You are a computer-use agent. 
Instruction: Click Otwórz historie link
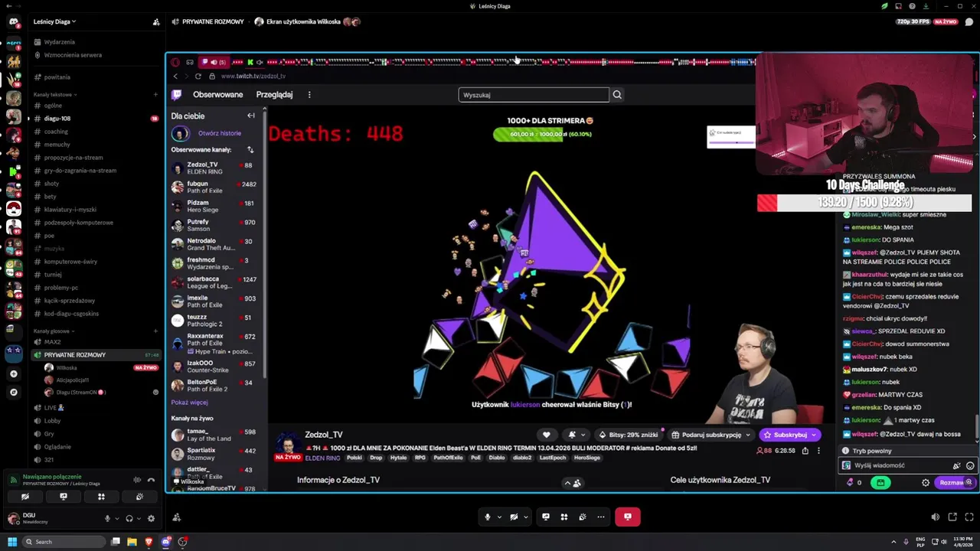[220, 133]
